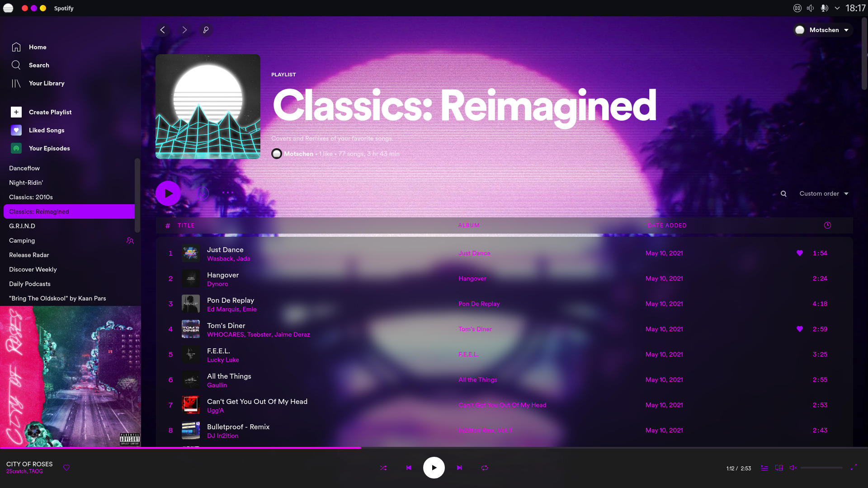
Task: Click the Liked Songs heart icon
Action: [x=16, y=130]
